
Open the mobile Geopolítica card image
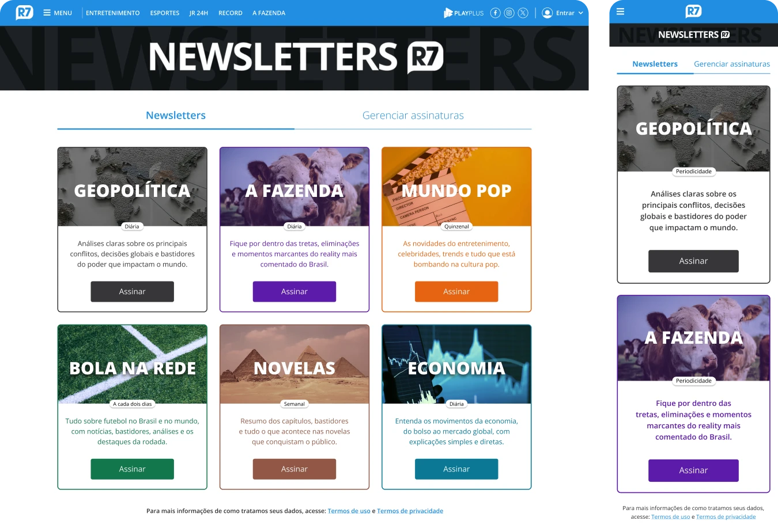tap(693, 128)
